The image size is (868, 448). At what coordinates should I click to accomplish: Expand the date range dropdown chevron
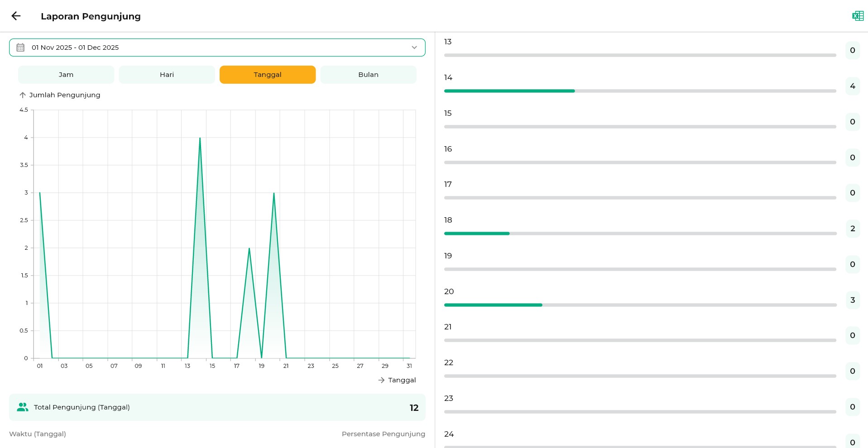(414, 48)
